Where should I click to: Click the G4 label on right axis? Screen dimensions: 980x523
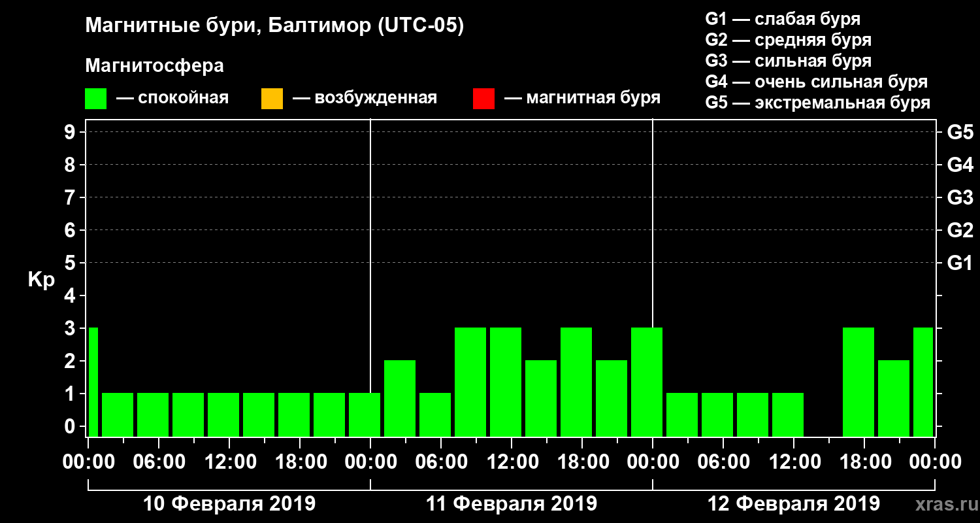(960, 165)
